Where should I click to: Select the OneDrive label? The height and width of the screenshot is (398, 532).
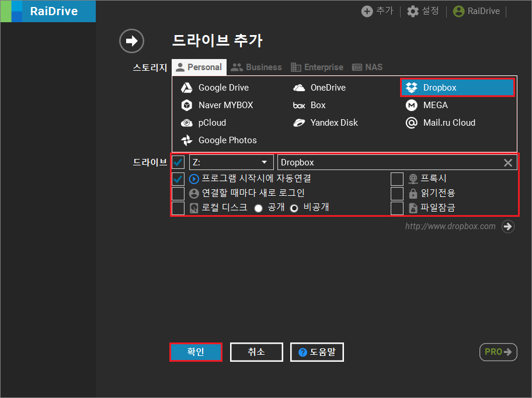click(x=328, y=88)
